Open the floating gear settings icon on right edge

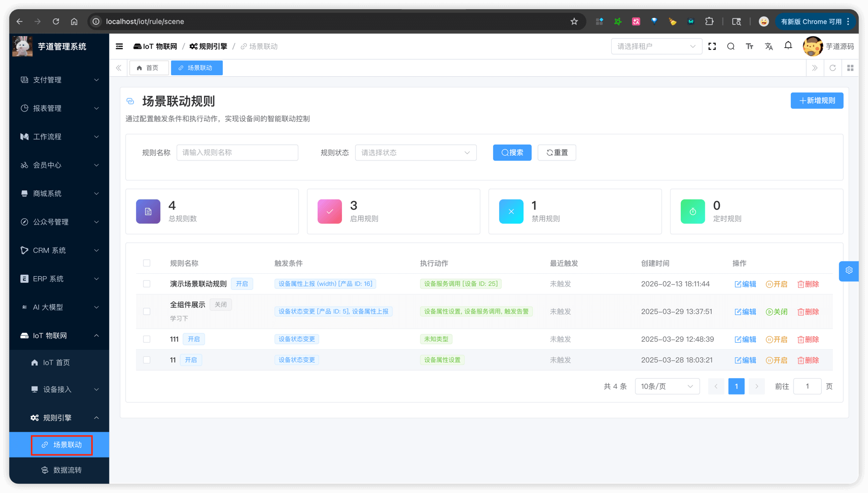click(849, 271)
